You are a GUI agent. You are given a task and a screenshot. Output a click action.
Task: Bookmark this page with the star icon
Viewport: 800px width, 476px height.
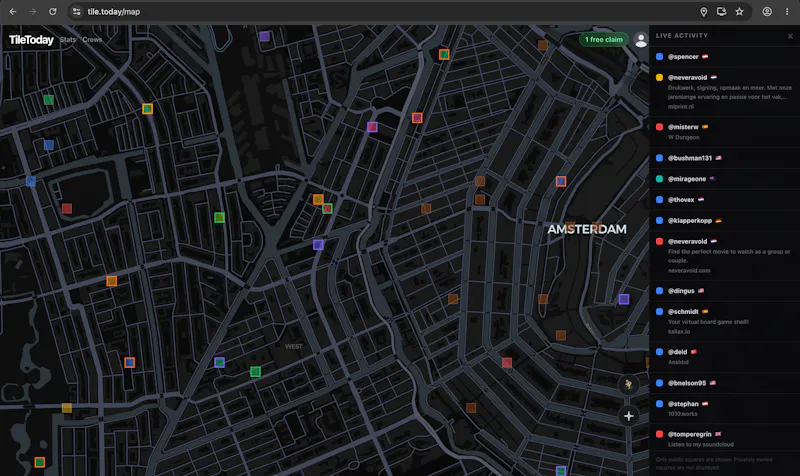[x=739, y=11]
